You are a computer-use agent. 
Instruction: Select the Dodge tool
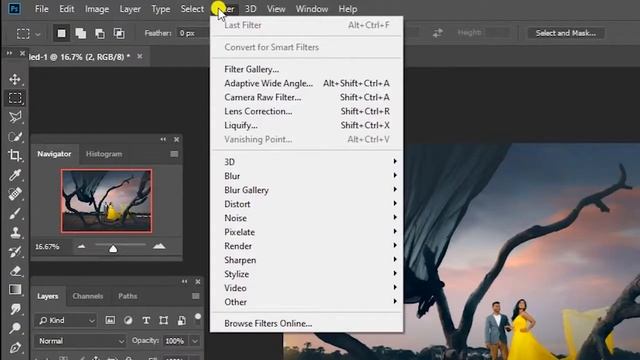15,328
